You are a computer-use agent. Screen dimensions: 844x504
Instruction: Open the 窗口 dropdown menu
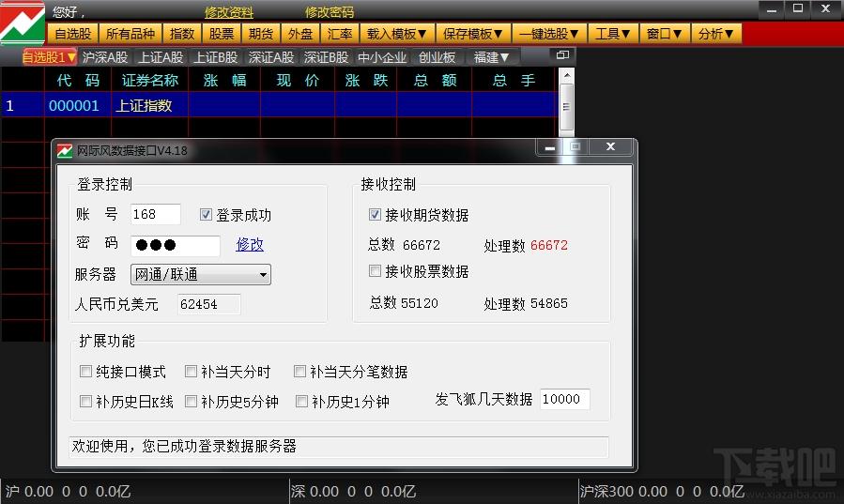[x=665, y=34]
